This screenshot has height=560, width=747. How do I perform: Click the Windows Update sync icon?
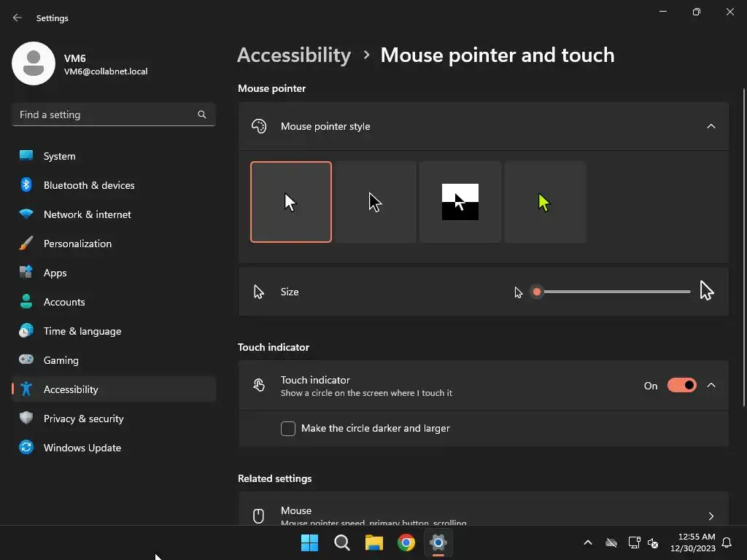[x=26, y=447]
